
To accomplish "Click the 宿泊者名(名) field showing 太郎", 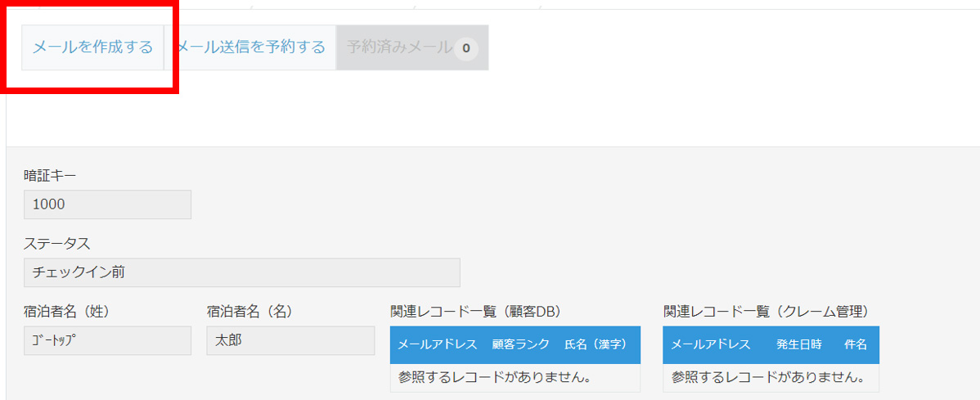I will [x=290, y=340].
